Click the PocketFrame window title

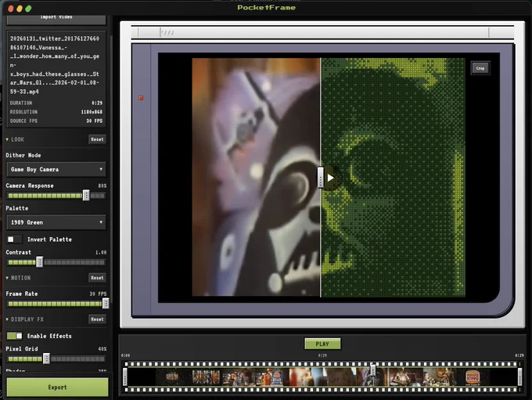(x=266, y=8)
